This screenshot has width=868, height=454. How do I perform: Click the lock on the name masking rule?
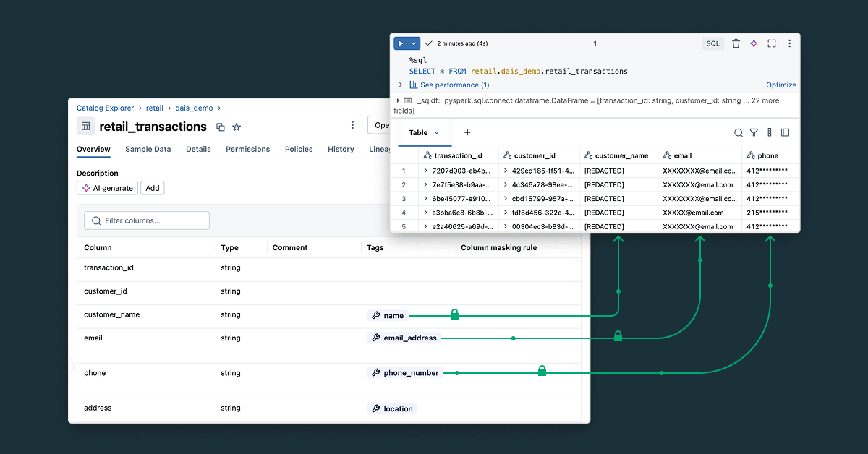pyautogui.click(x=454, y=314)
